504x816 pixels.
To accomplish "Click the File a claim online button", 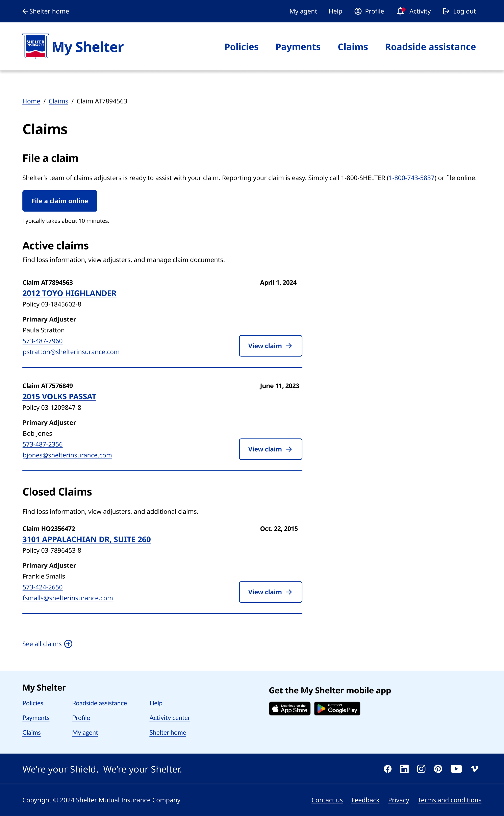I will 60,201.
